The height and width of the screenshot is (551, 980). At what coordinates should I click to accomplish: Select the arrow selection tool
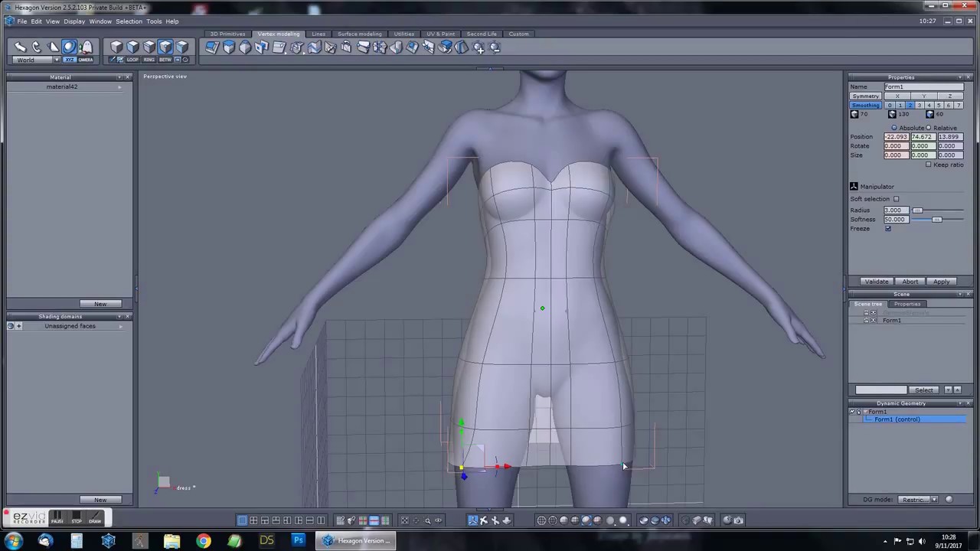20,47
